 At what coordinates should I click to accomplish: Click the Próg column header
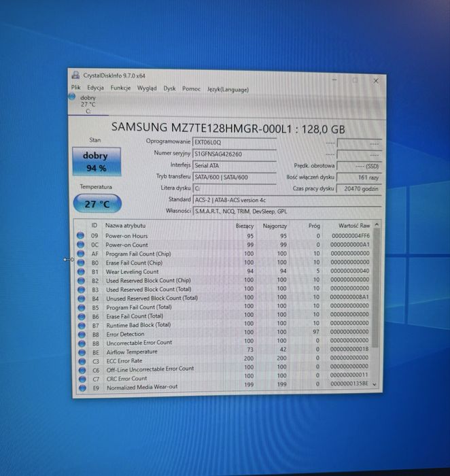click(x=314, y=226)
